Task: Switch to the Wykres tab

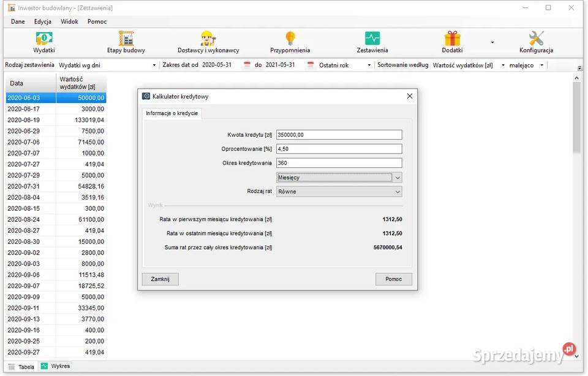Action: [55, 366]
